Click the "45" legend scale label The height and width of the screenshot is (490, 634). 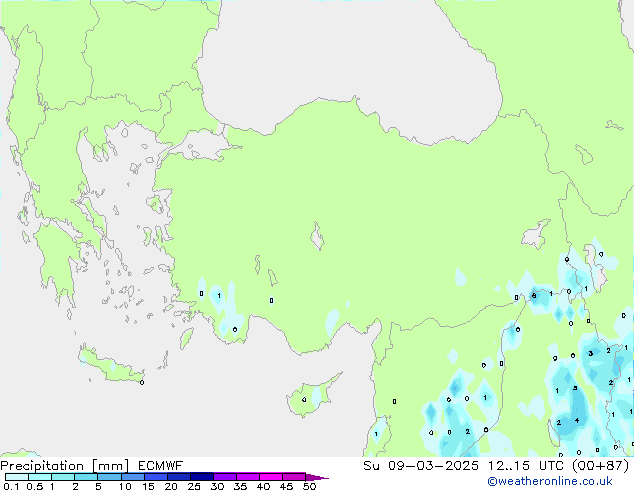286,486
